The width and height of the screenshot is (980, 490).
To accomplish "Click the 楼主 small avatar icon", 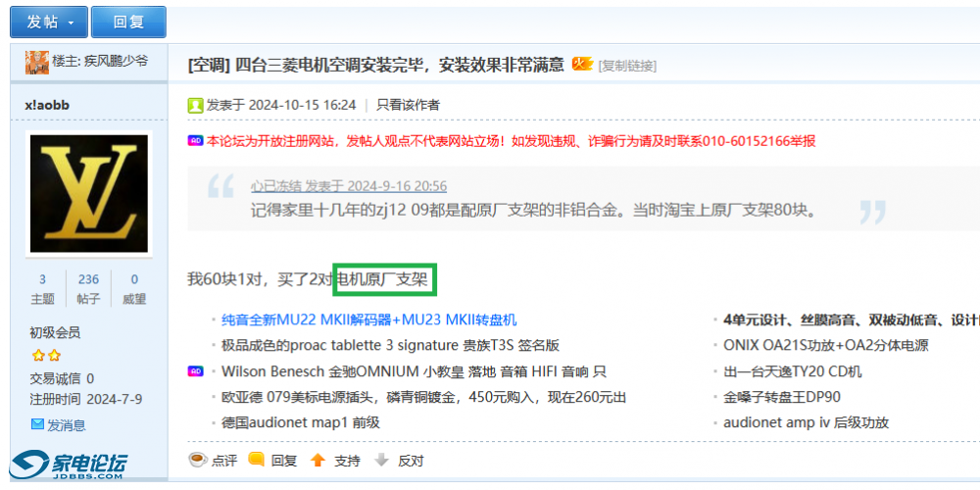I will [36, 62].
